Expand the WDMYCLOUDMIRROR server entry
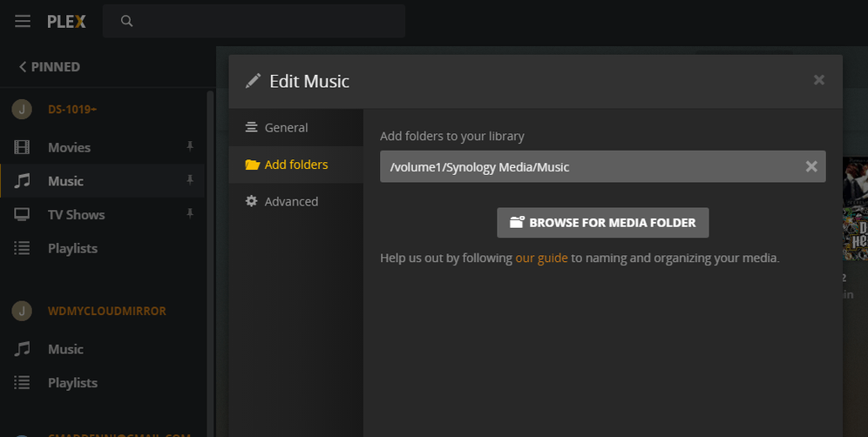The width and height of the screenshot is (868, 437). click(x=106, y=311)
